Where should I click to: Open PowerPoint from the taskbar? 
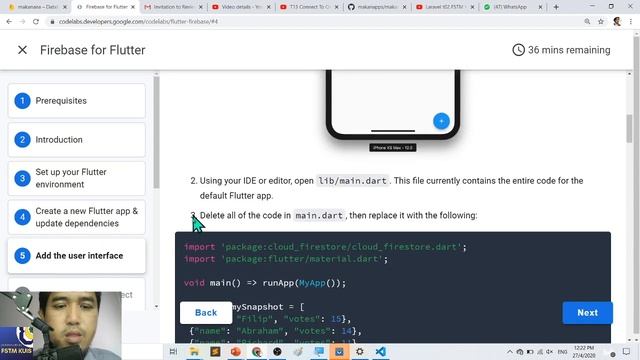click(236, 351)
